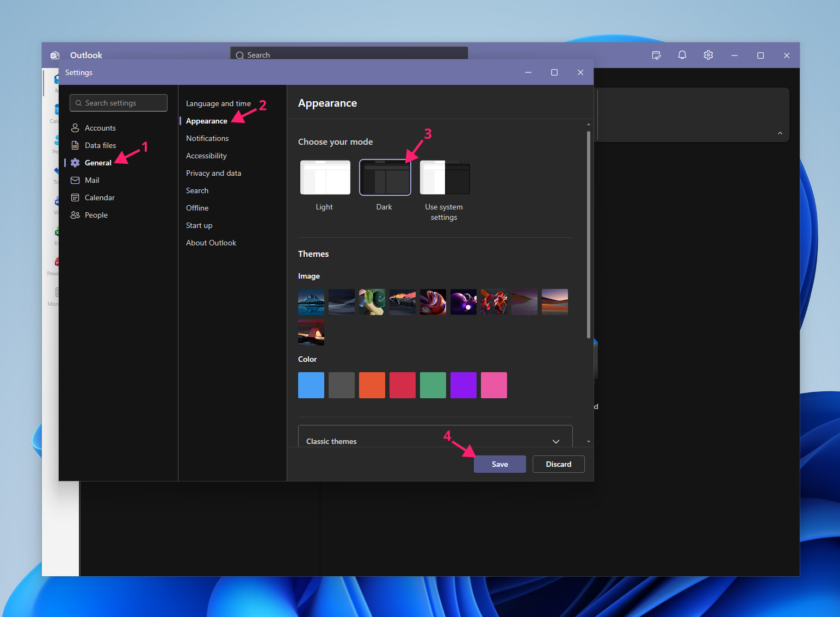Open Search settings page
Screen dimensions: 840x617
click(x=197, y=190)
